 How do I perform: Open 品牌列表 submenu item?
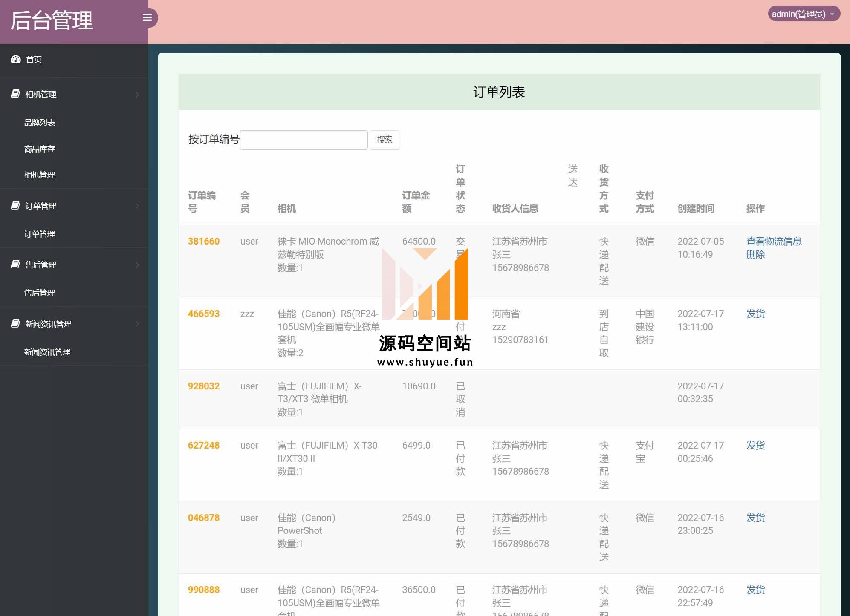click(x=40, y=123)
